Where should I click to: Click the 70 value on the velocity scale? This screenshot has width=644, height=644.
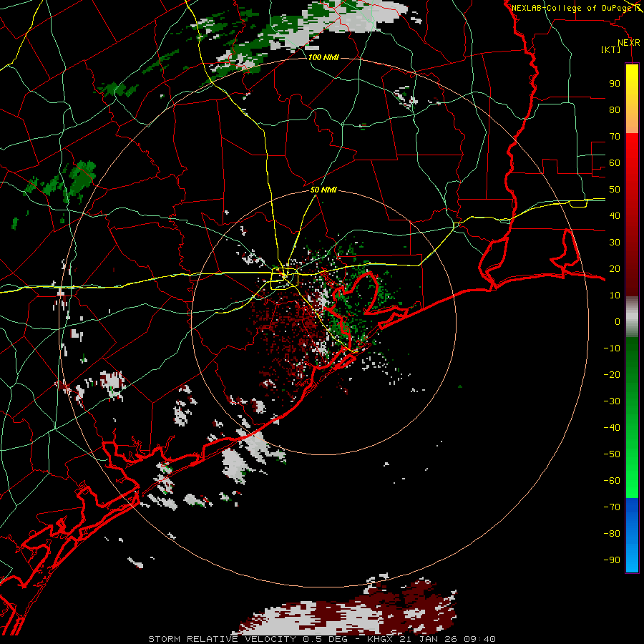point(615,137)
